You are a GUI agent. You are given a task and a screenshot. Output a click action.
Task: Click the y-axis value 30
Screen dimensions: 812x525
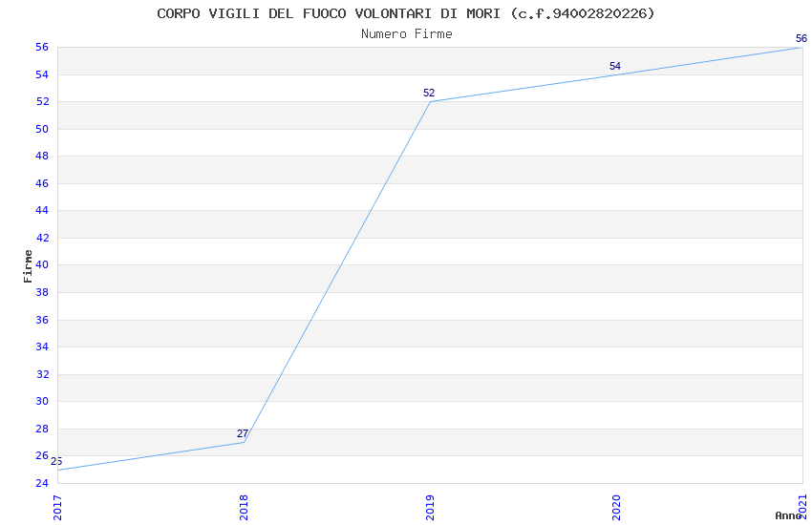(x=42, y=401)
